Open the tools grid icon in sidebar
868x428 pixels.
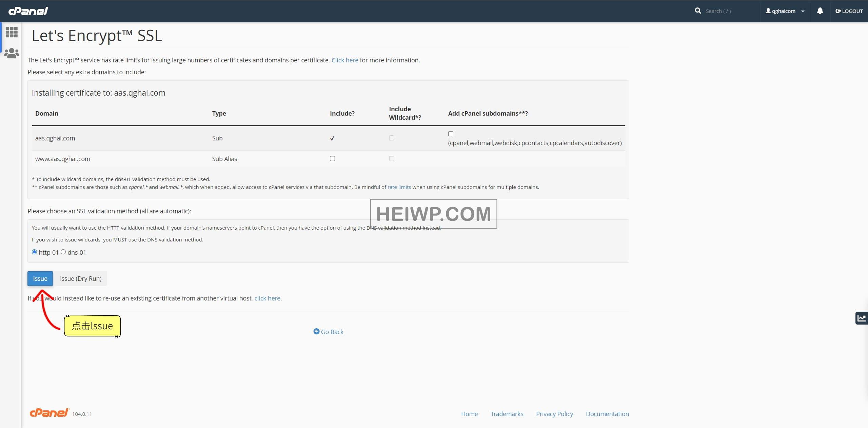12,32
